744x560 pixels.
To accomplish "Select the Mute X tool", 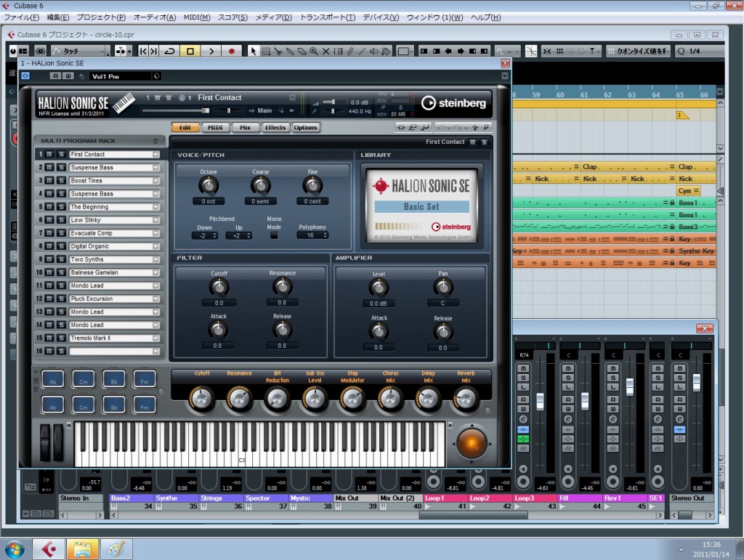I will point(326,52).
